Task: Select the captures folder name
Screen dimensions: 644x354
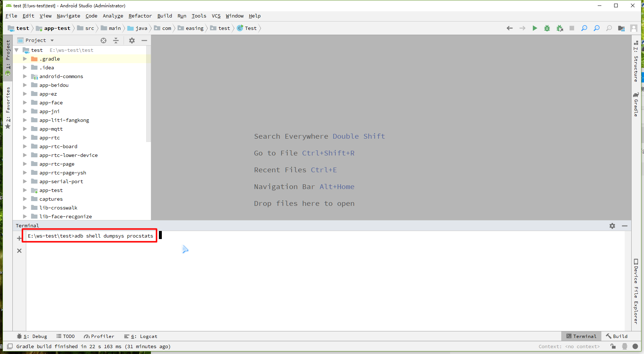Action: click(51, 199)
